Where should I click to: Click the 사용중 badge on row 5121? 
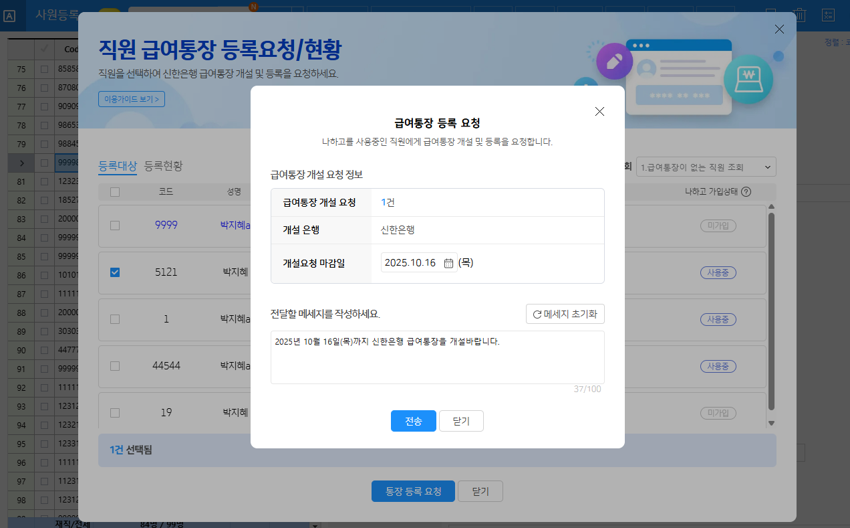[x=718, y=273]
